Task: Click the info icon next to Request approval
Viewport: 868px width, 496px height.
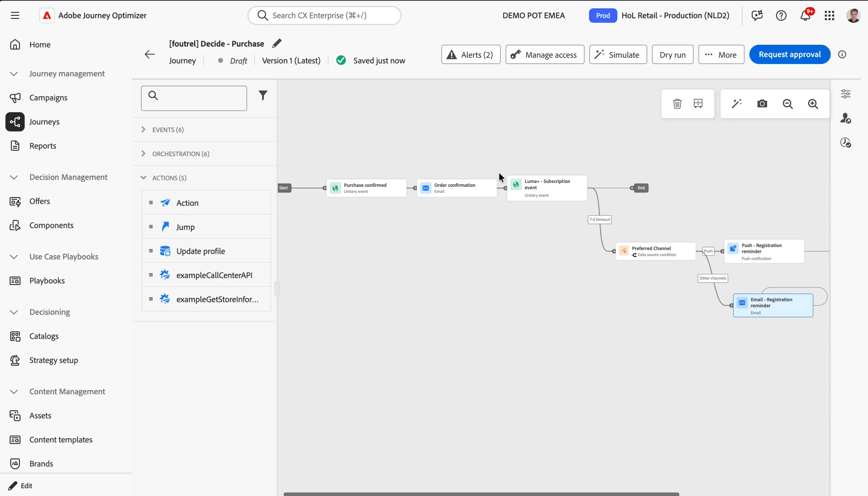Action: tap(842, 55)
